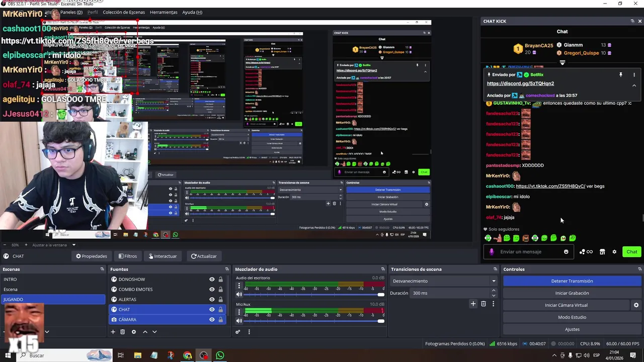Open the Paneles (D) menu

click(71, 12)
